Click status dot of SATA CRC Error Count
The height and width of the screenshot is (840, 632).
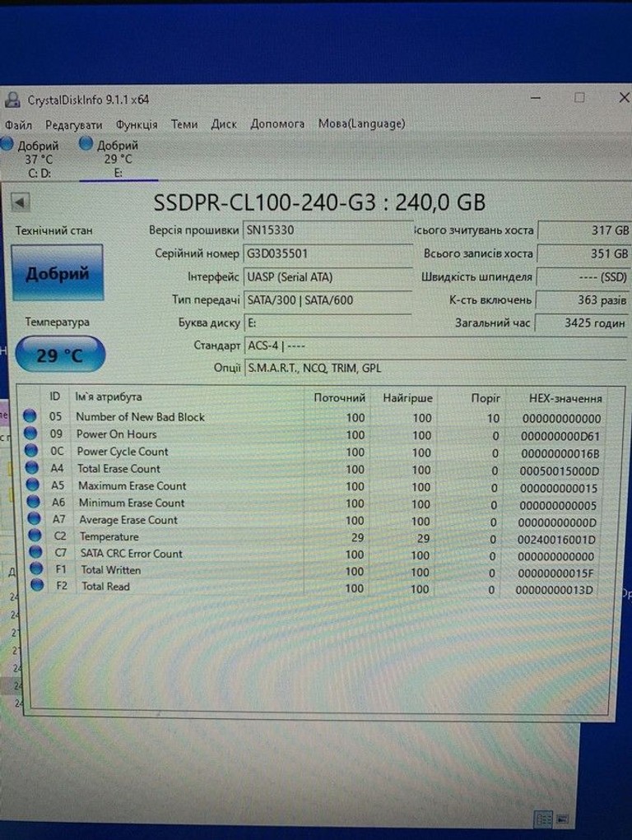(x=35, y=552)
